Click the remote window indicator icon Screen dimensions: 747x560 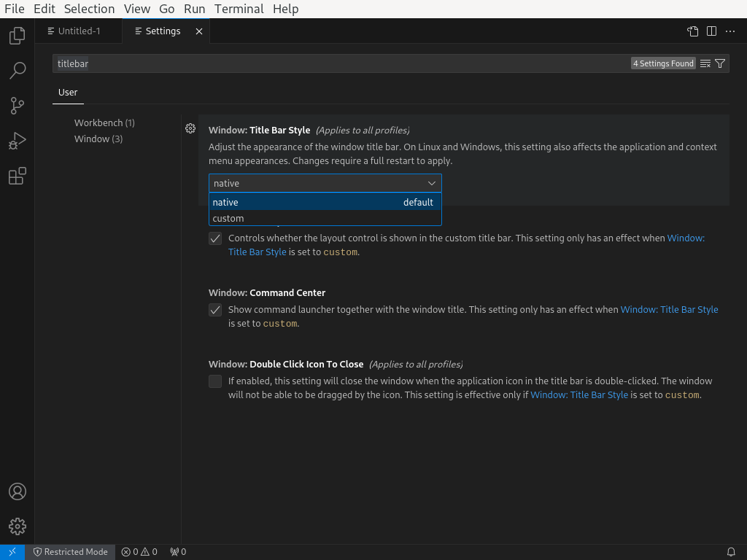click(12, 552)
